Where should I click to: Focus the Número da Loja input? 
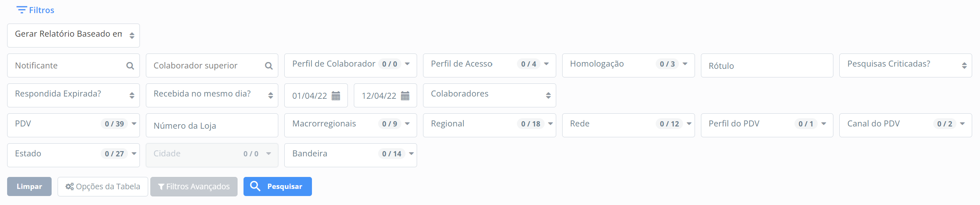[x=212, y=126]
